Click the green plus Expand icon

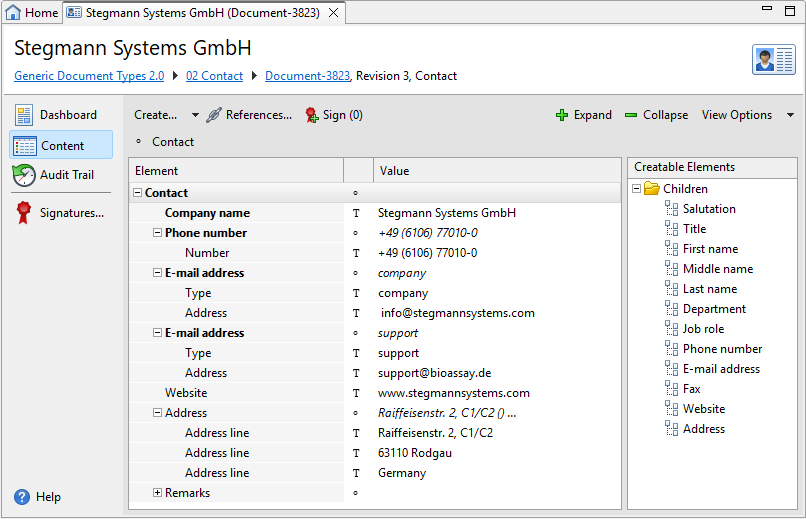(x=562, y=115)
